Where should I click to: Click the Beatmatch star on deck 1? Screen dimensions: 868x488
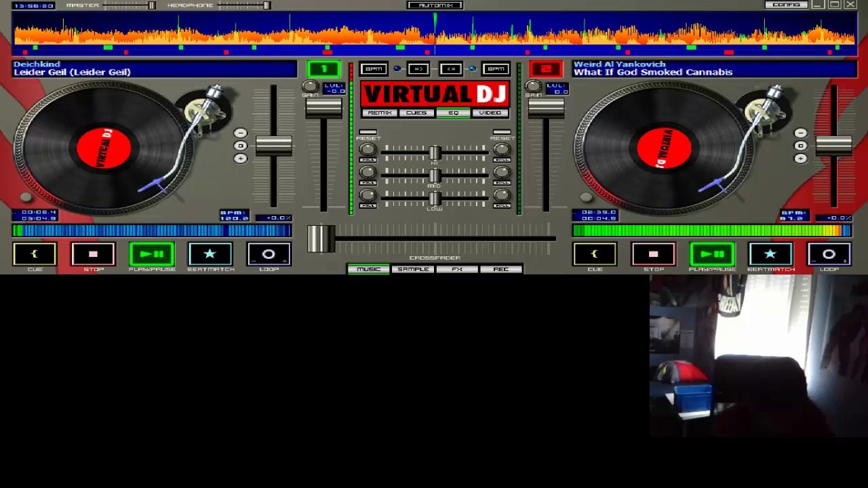210,254
